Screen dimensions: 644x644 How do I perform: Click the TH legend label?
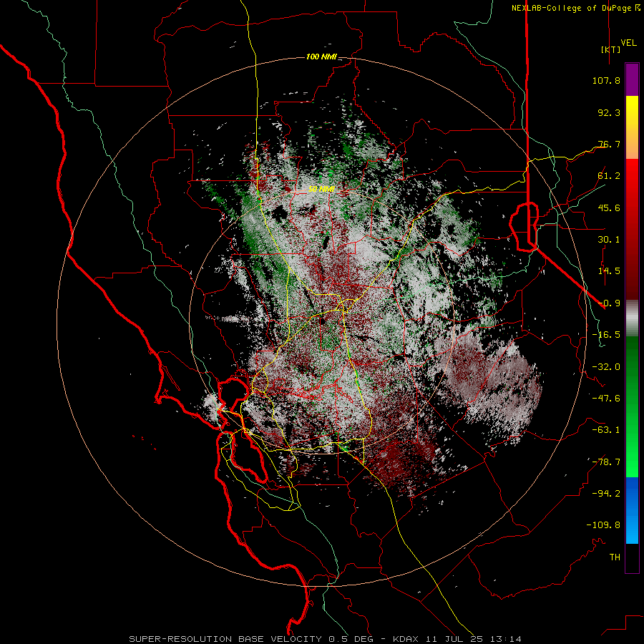pyautogui.click(x=615, y=557)
